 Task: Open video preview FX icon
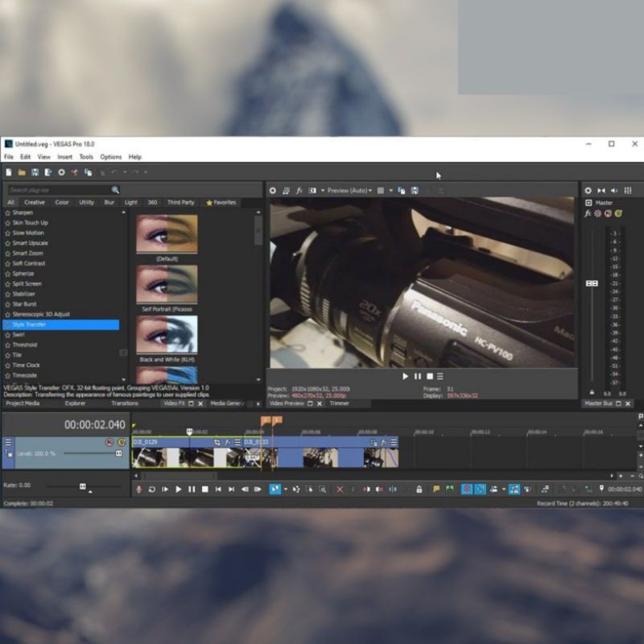point(299,191)
